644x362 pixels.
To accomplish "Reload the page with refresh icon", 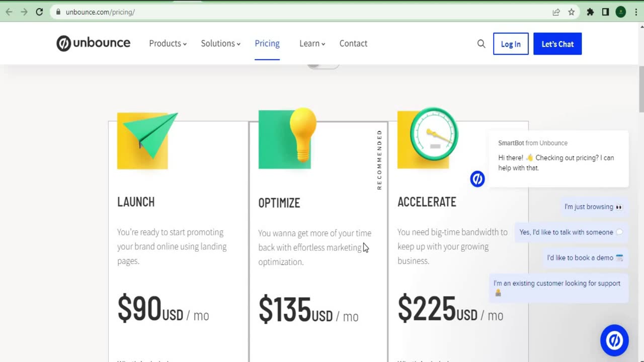I will (x=39, y=12).
